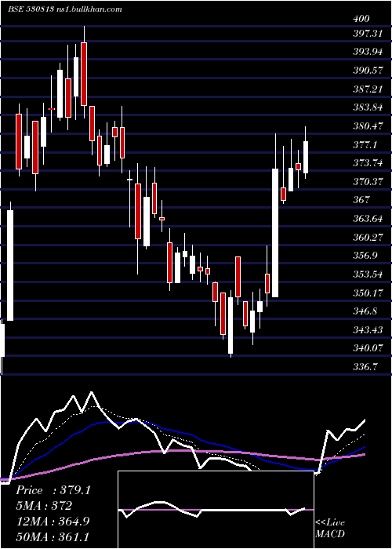Click the 380.47 price level label
392x549 pixels.
(368, 126)
